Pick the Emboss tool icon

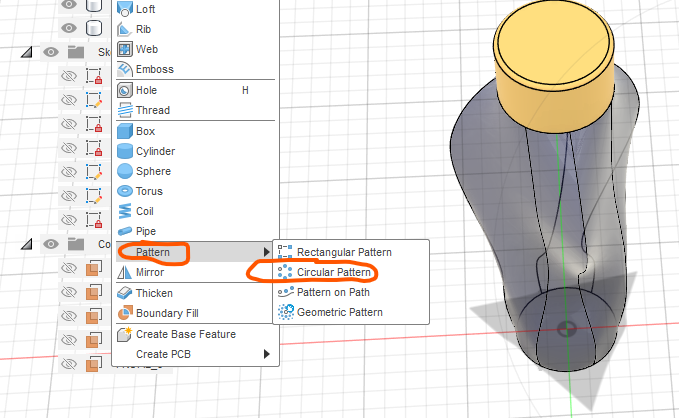click(125, 69)
